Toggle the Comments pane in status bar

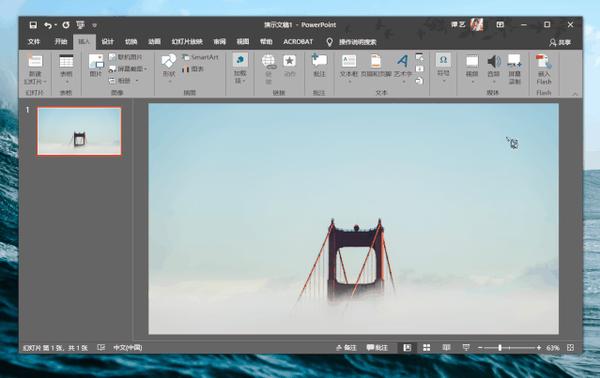pos(377,348)
